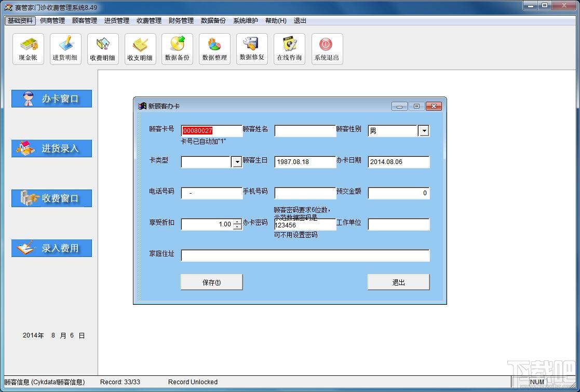This screenshot has height=392, width=580.
Task: Expand the 顾客性别 gender dropdown arrow
Action: 424,131
